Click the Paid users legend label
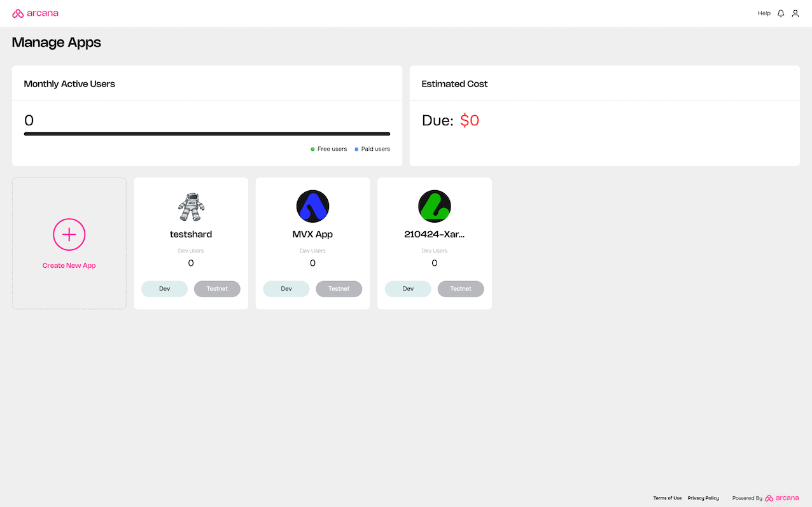The image size is (812, 507). [x=375, y=149]
